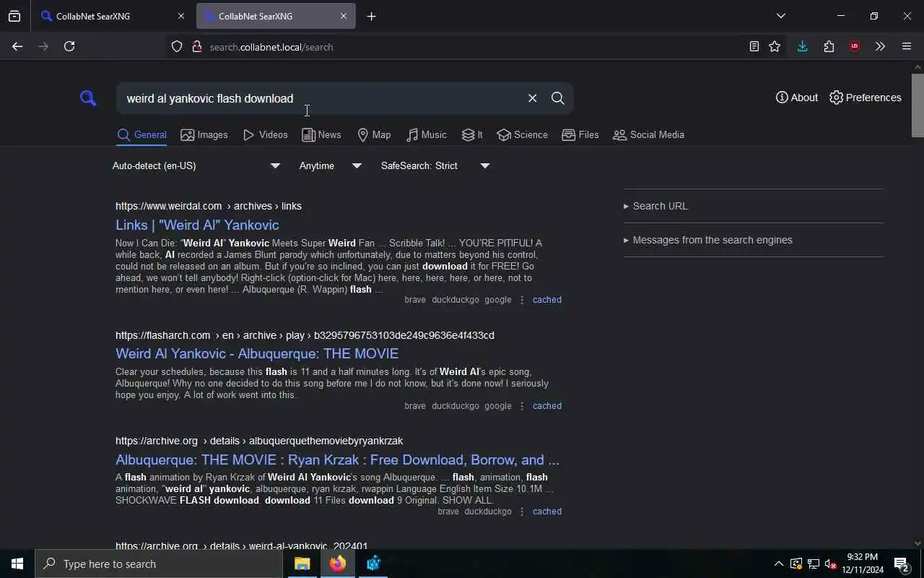Close the active CollabNet SearXNG tab
Image resolution: width=924 pixels, height=578 pixels.
(344, 16)
